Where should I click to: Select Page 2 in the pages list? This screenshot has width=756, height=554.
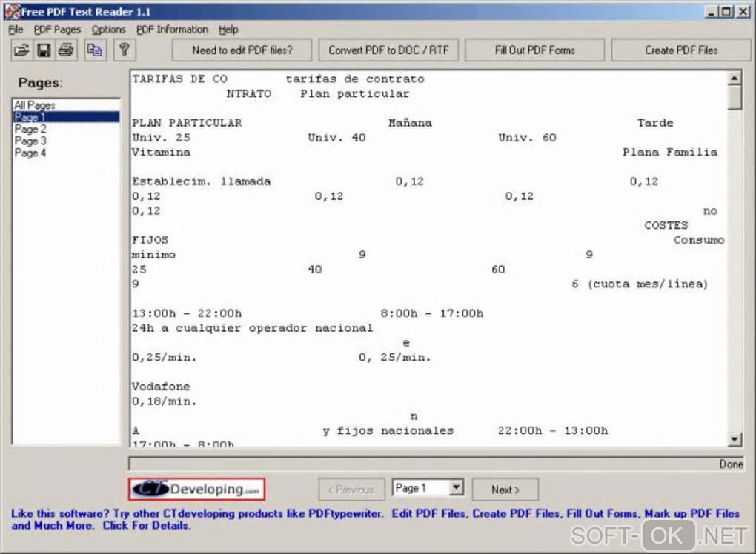click(x=66, y=129)
